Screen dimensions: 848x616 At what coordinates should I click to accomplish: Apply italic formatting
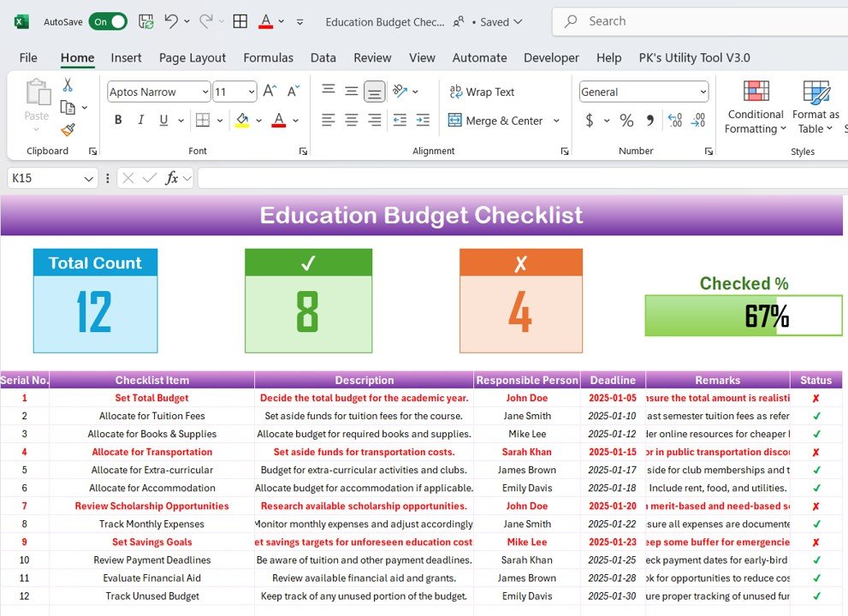141,121
